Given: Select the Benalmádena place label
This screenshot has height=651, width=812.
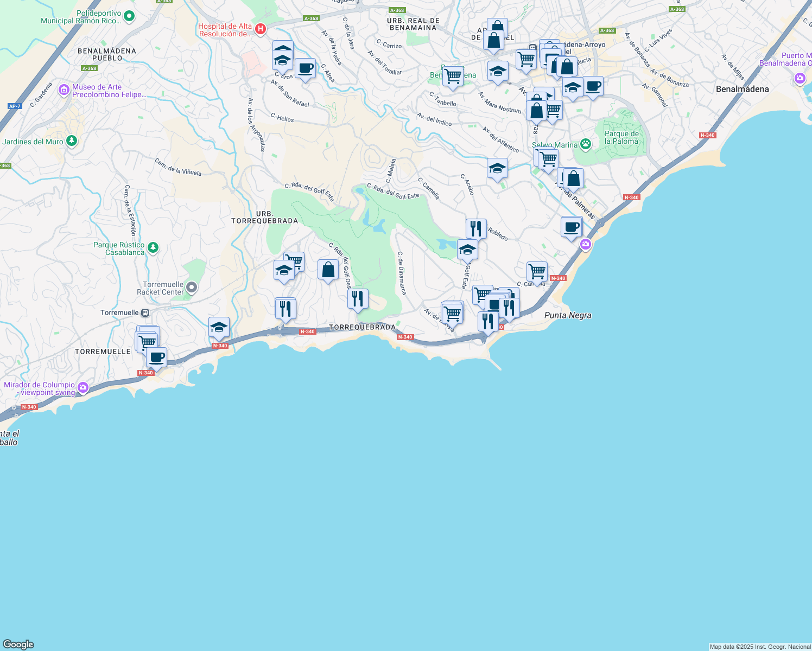Looking at the screenshot, I should (743, 88).
